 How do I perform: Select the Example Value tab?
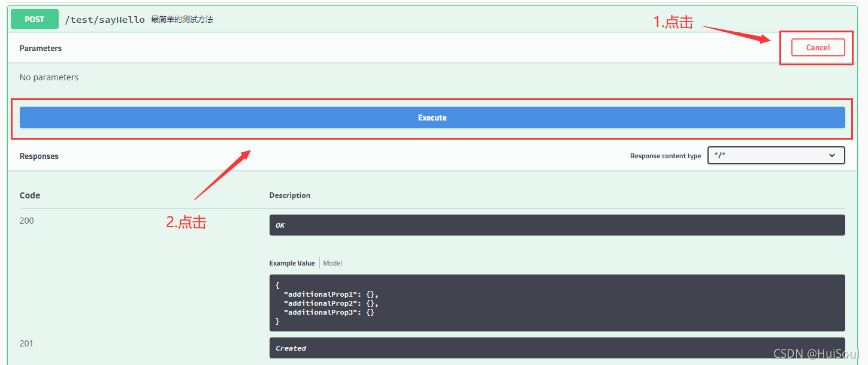point(292,263)
